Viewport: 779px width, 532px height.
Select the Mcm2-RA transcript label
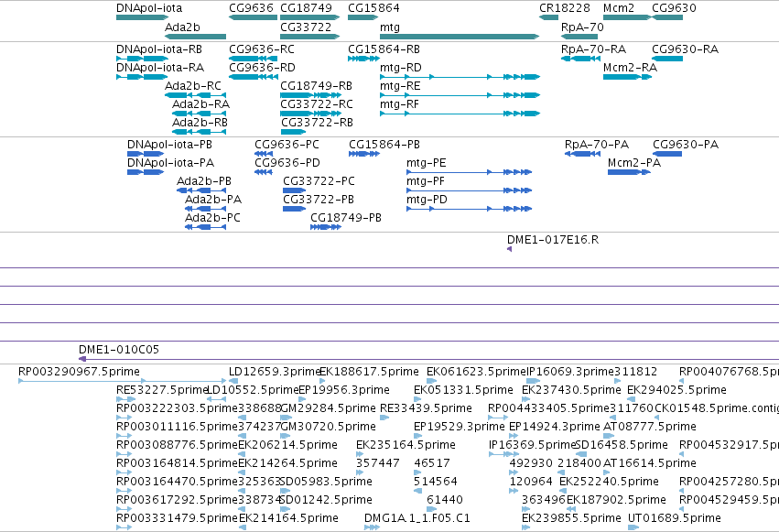(x=630, y=68)
